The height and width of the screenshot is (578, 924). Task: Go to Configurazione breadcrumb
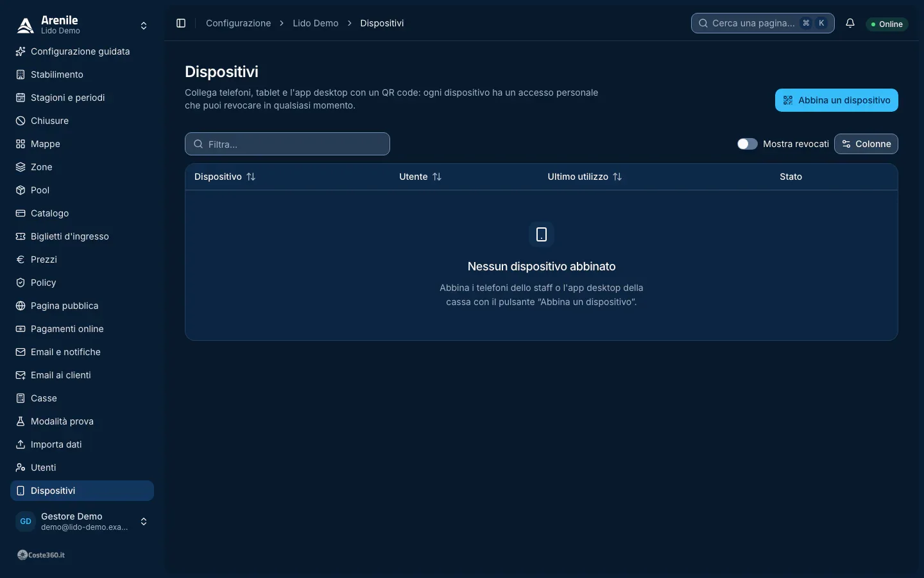tap(239, 23)
